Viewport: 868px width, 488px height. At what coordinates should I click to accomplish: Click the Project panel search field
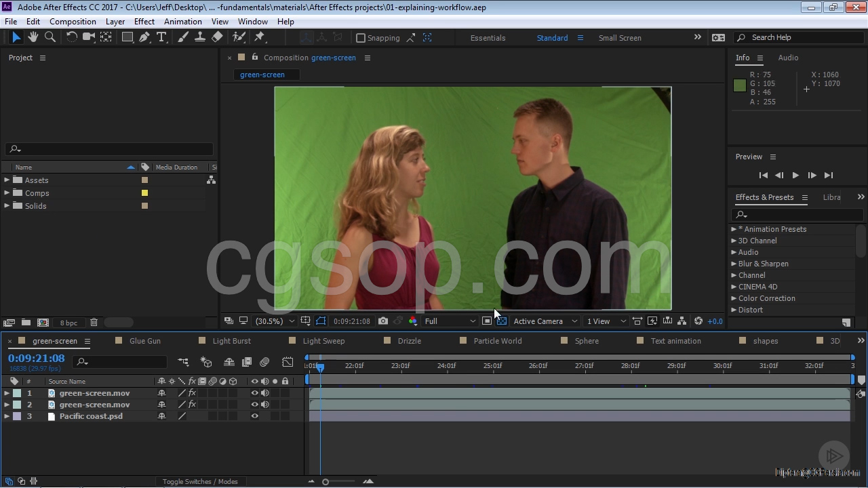109,149
